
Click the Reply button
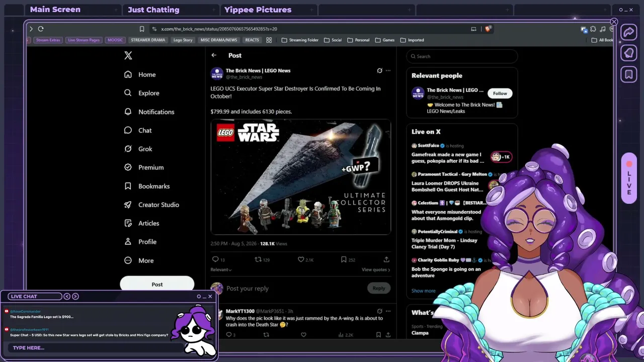[379, 288]
